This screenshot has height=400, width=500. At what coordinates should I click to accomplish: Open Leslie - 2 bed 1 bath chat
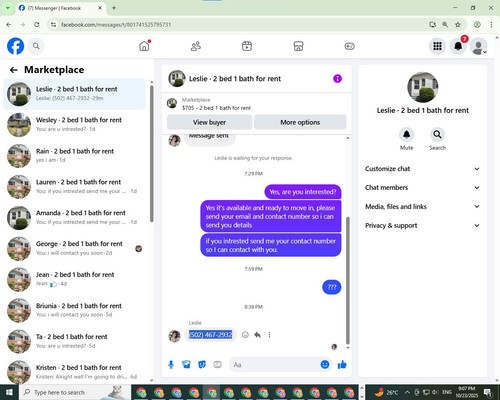click(74, 94)
